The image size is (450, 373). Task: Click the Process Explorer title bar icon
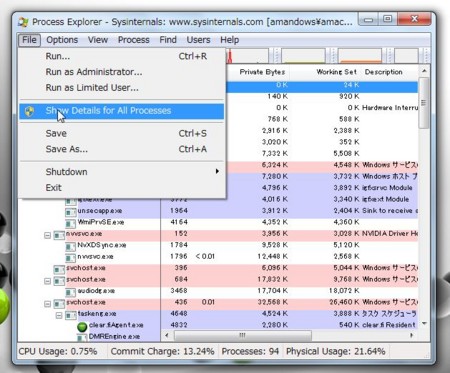[x=23, y=22]
